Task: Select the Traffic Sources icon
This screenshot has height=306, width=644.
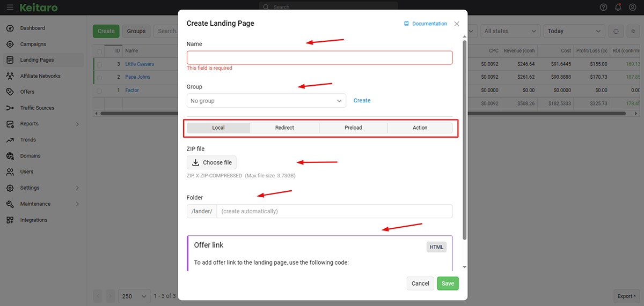Action: click(x=10, y=108)
